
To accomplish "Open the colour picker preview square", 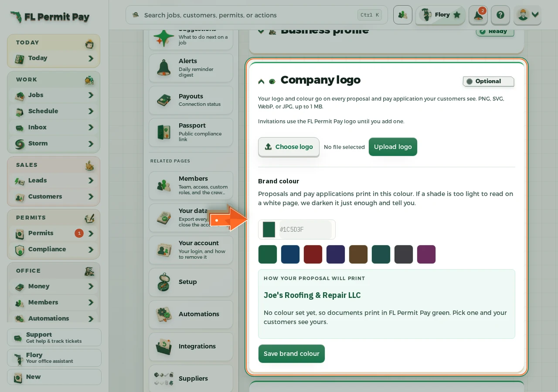I will tap(269, 230).
